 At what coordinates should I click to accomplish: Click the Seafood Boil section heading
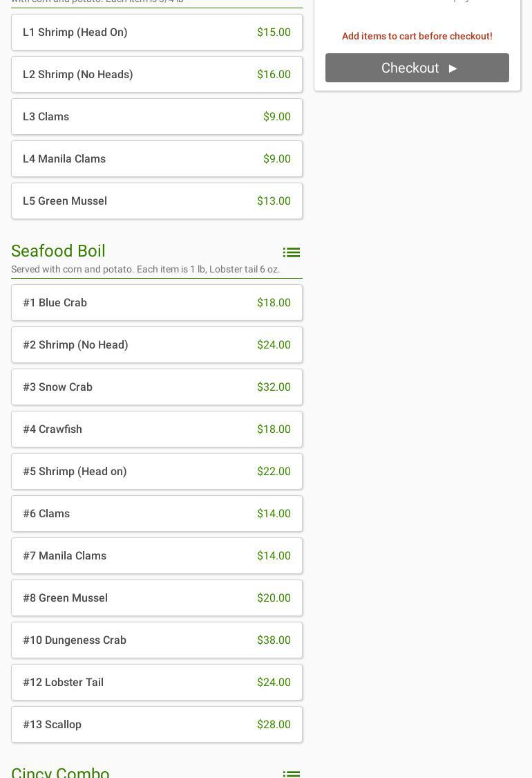(59, 251)
